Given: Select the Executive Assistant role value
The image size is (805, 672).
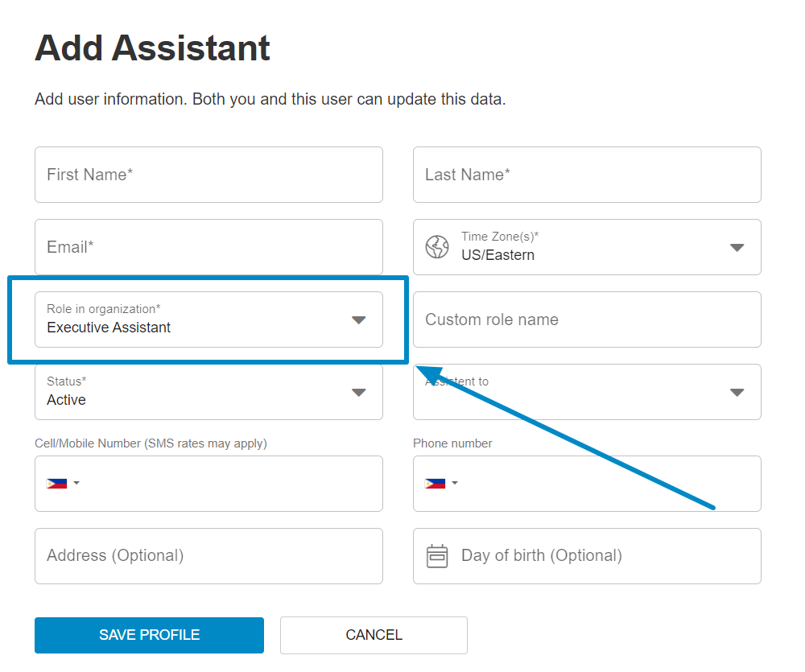Looking at the screenshot, I should 109,328.
